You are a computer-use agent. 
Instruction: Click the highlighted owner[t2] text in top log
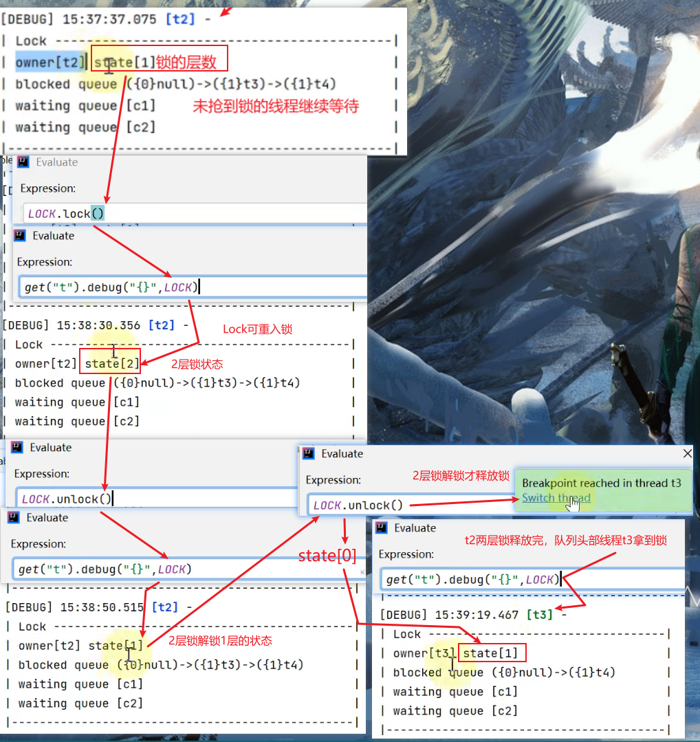tap(48, 63)
